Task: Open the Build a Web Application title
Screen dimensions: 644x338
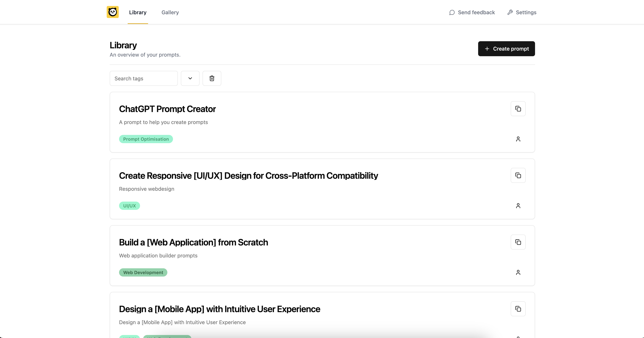Action: point(193,242)
